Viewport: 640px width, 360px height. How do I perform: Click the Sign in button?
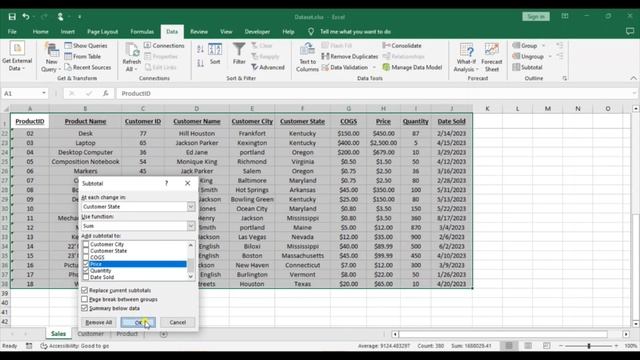coord(536,17)
